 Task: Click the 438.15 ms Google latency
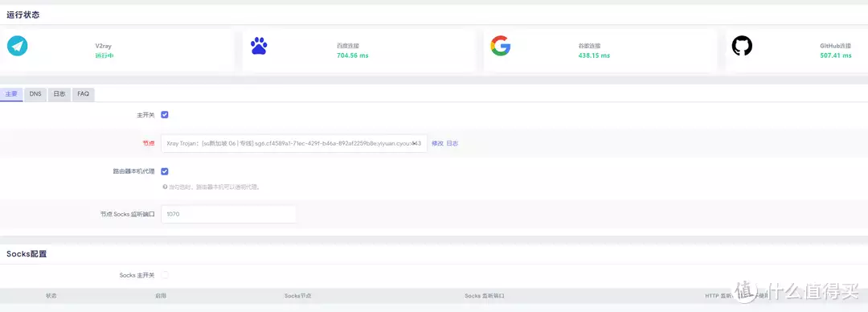593,55
